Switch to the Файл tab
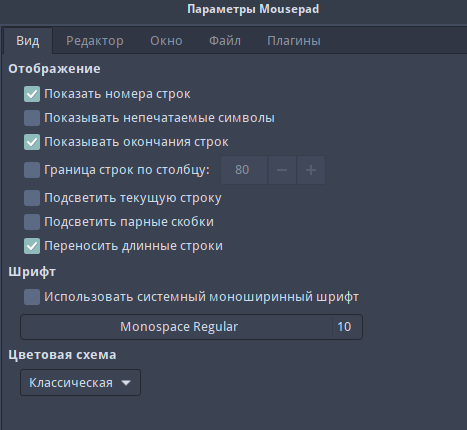The image size is (467, 430). pos(225,41)
